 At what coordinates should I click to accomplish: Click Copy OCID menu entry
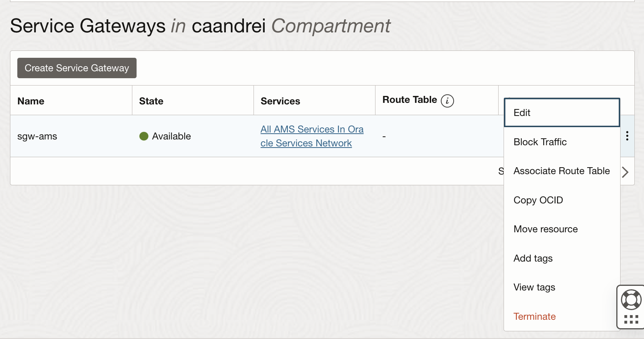pyautogui.click(x=538, y=200)
